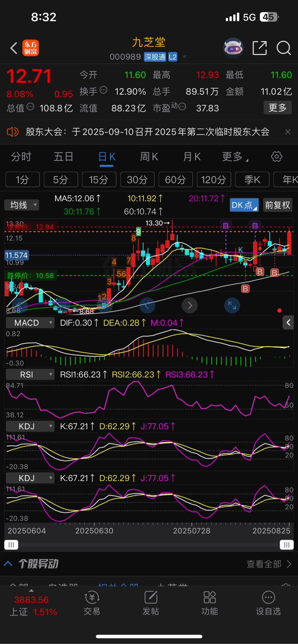Select the 15分 interval
The image size is (298, 644).
pyautogui.click(x=99, y=180)
